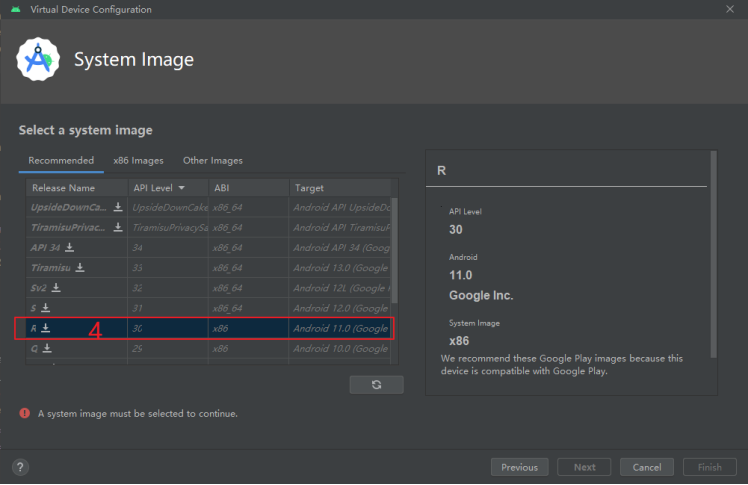Screen dimensions: 748x485
Task: Click the Release Name column header
Action: pyautogui.click(x=77, y=188)
